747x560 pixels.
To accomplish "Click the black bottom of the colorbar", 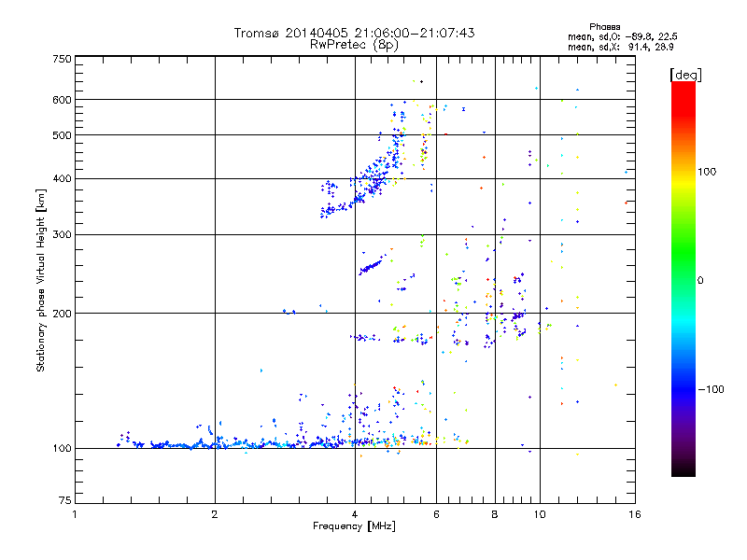I will tap(684, 469).
